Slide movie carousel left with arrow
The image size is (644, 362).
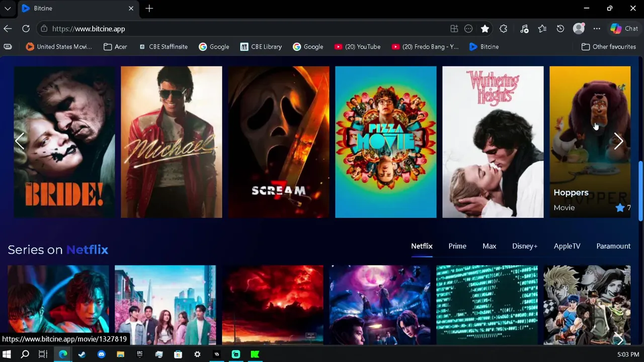pyautogui.click(x=20, y=141)
